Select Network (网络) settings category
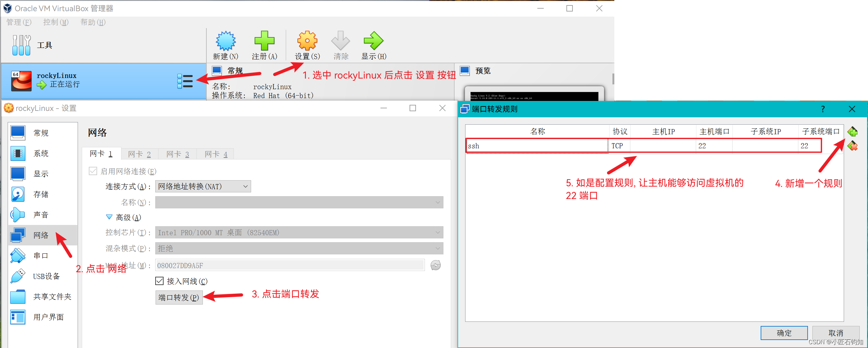 (x=43, y=235)
